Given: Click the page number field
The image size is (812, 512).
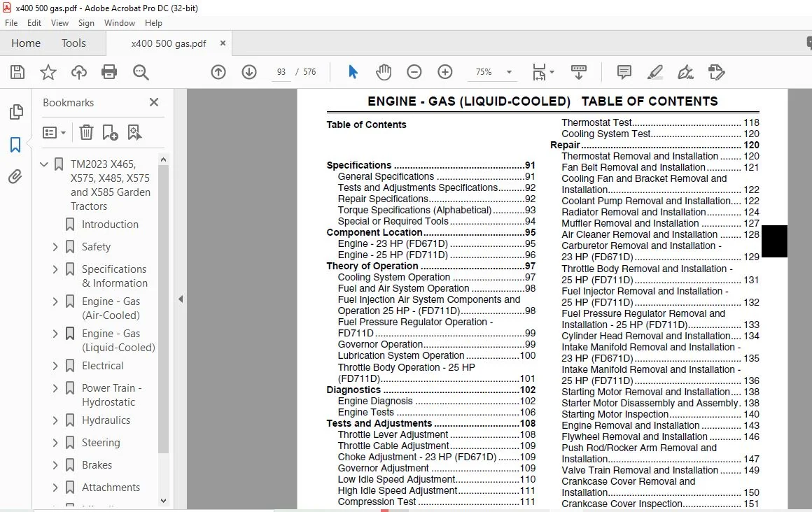Looking at the screenshot, I should click(x=281, y=72).
